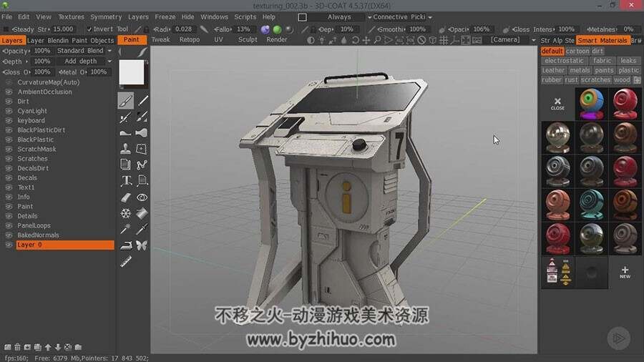This screenshot has width=644, height=362.
Task: Click the rotate camera icon in viewport bar
Action: click(x=355, y=40)
